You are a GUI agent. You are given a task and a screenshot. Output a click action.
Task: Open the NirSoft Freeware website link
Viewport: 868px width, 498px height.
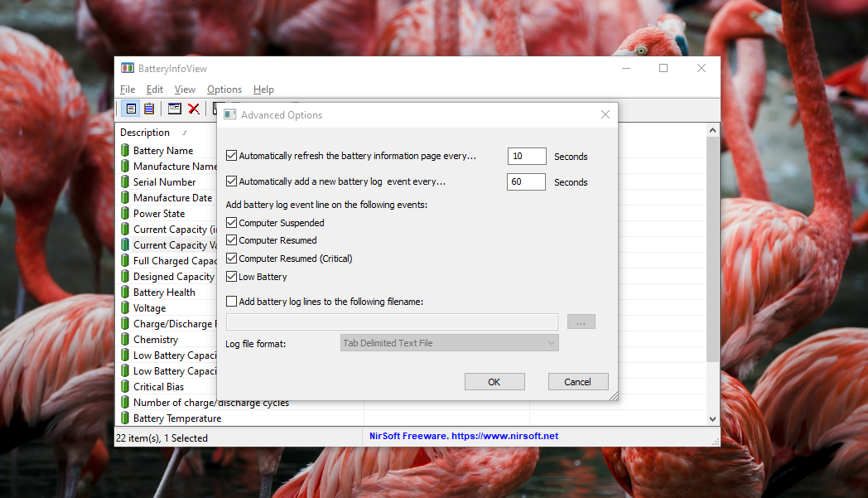464,436
